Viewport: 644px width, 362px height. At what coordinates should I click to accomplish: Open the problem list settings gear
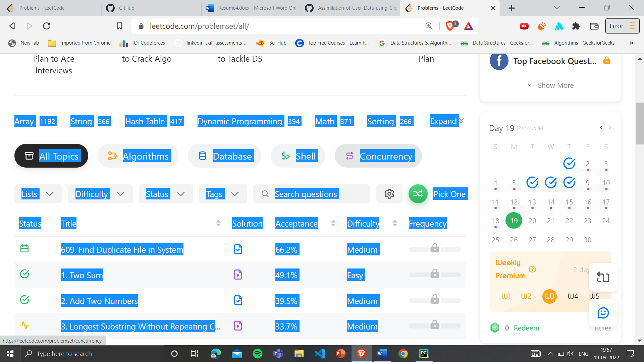pyautogui.click(x=389, y=194)
